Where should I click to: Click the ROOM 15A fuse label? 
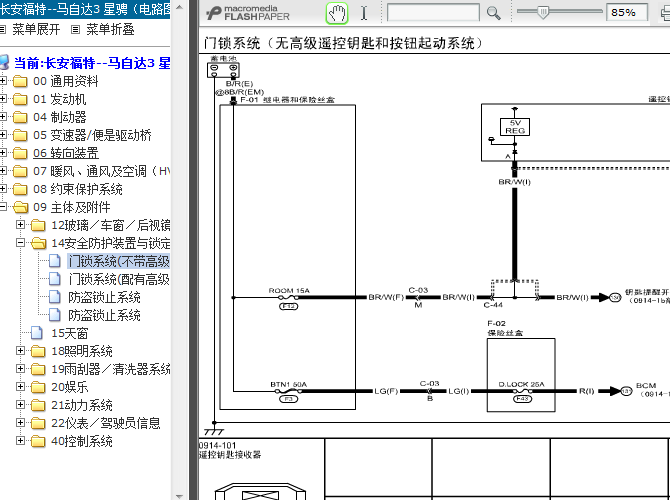pyautogui.click(x=289, y=291)
